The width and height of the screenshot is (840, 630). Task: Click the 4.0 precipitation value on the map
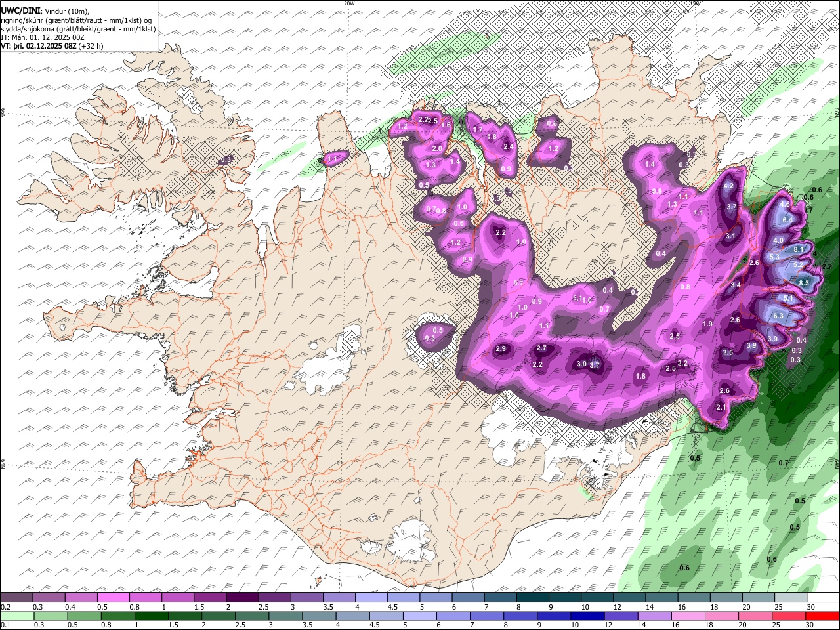click(778, 241)
